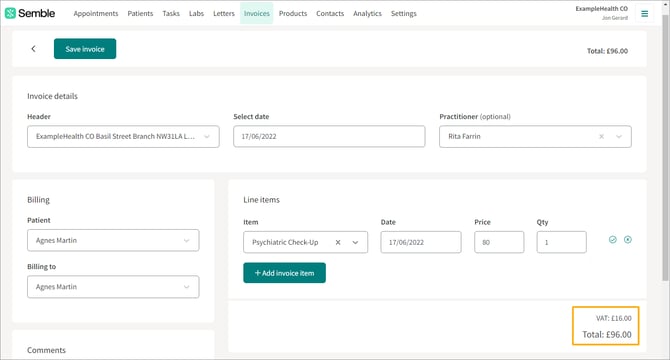670x360 pixels.
Task: Switch to the Patients section
Action: (140, 14)
